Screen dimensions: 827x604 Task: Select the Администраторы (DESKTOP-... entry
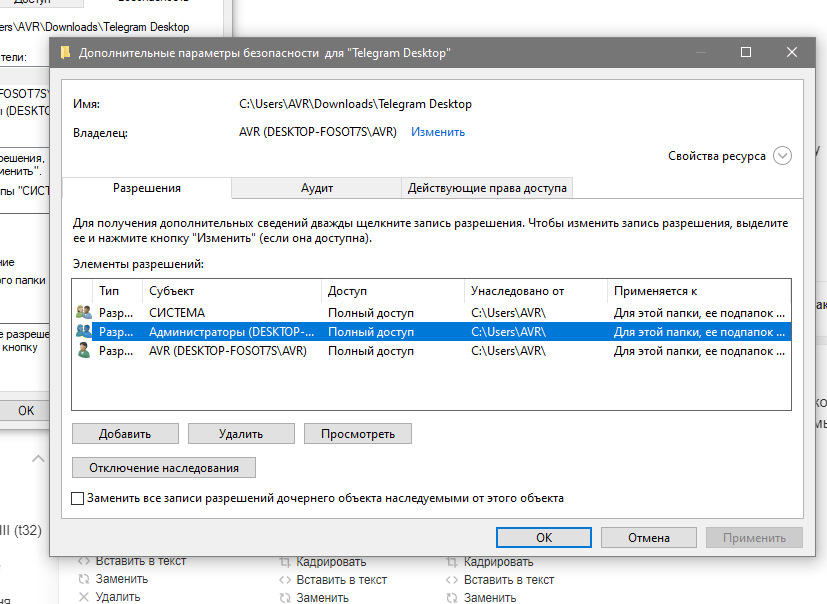pos(431,332)
